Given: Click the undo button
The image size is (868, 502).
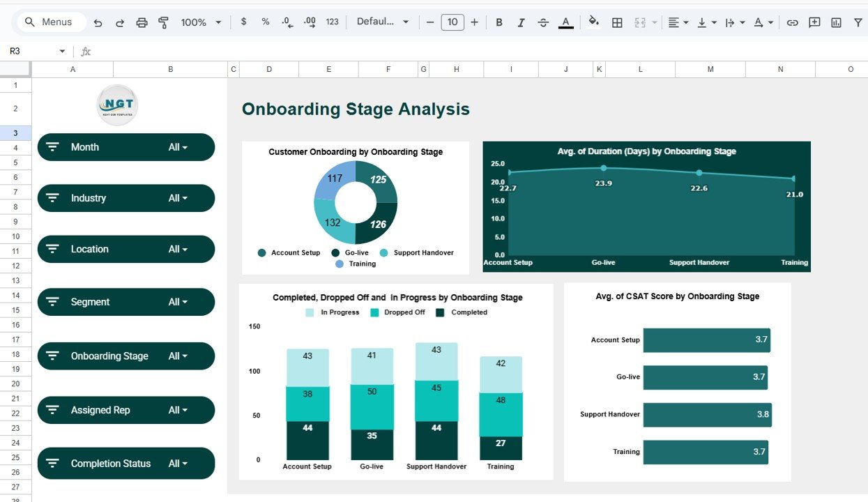Looking at the screenshot, I should [x=98, y=22].
